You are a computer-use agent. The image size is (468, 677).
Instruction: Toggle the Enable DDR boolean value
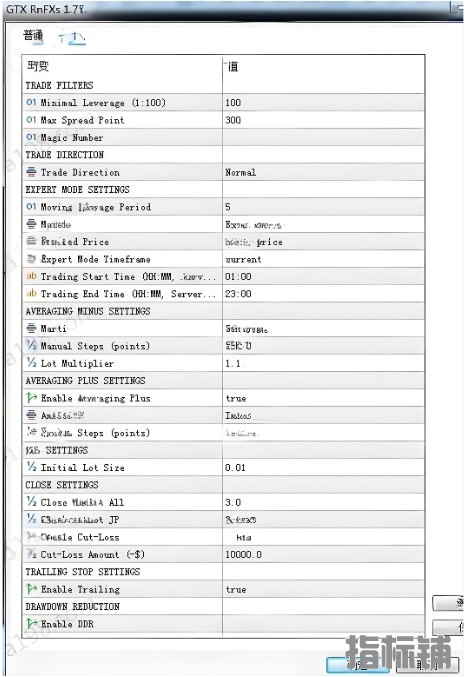coord(323,624)
